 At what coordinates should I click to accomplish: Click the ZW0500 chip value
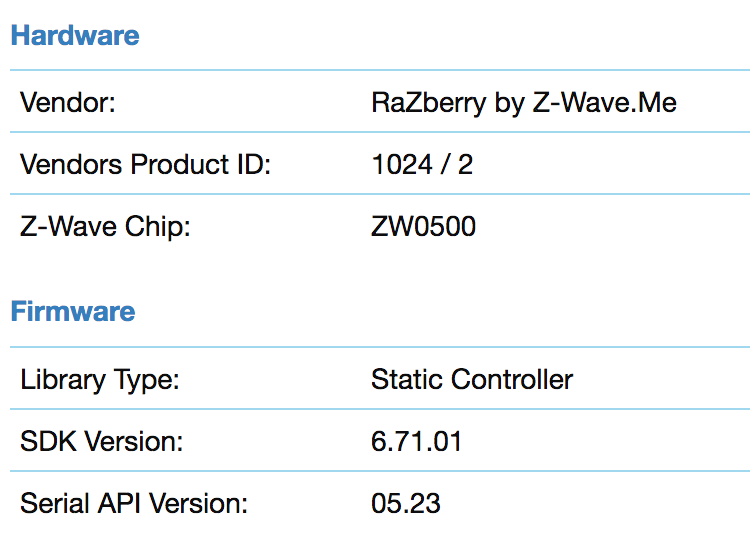[x=423, y=227]
